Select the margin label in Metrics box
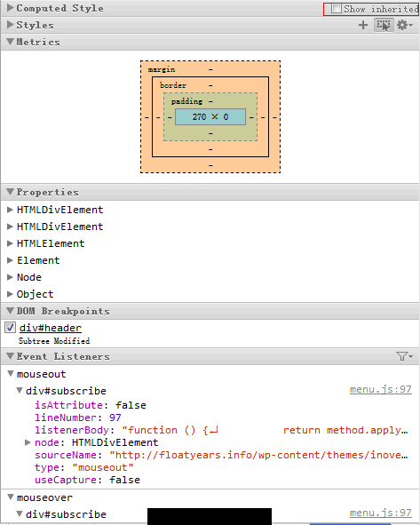420x525 pixels. pyautogui.click(x=162, y=69)
